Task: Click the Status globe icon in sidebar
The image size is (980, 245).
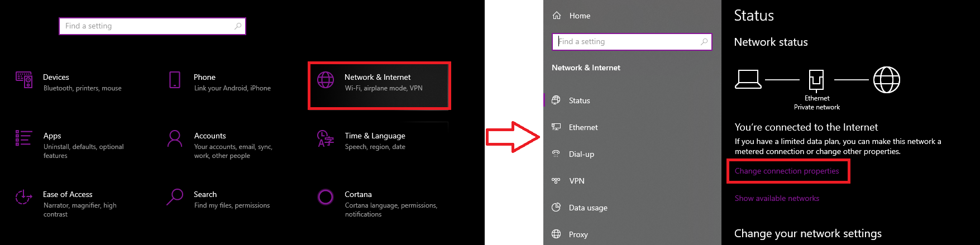Action: tap(556, 100)
